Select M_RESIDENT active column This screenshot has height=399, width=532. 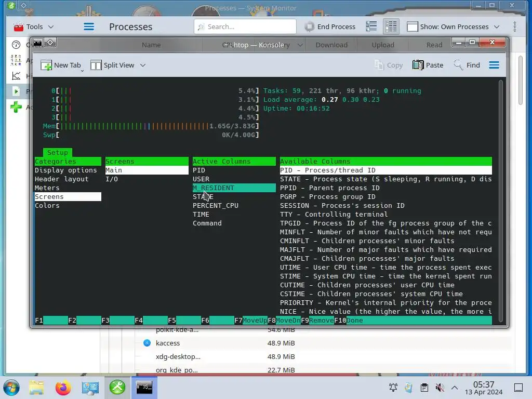tap(234, 188)
